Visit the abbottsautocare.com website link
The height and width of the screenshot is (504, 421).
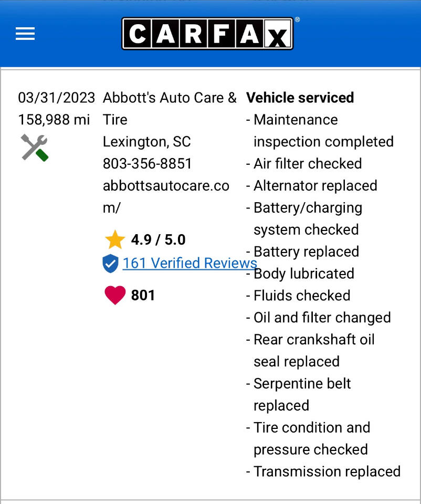[166, 185]
